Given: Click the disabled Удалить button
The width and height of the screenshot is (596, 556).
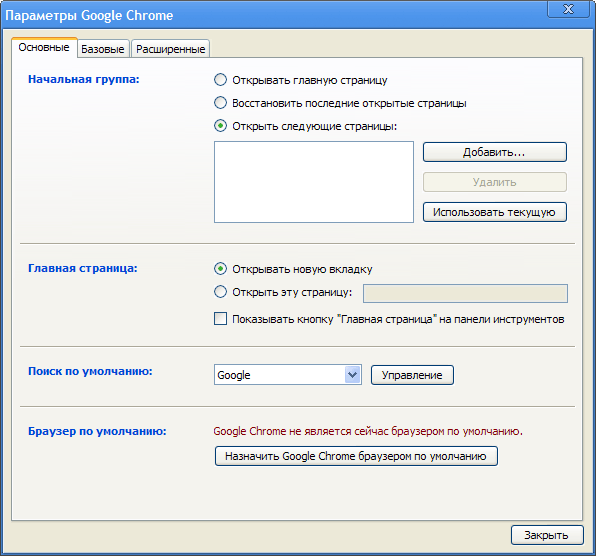Looking at the screenshot, I should point(495,182).
